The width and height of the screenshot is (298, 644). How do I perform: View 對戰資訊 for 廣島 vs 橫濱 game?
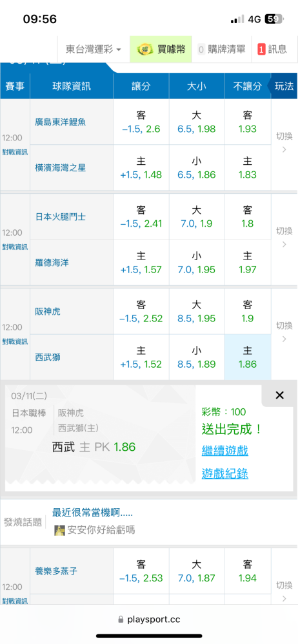(15, 152)
